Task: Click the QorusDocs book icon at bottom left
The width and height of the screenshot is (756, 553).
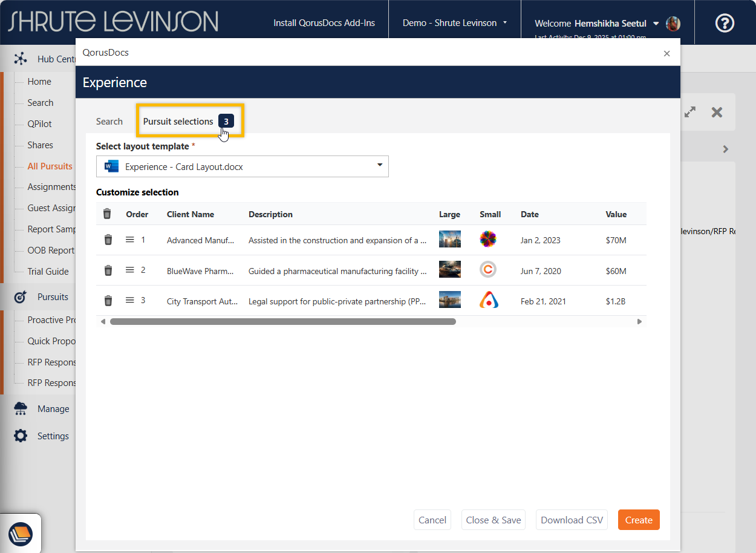Action: 21,534
